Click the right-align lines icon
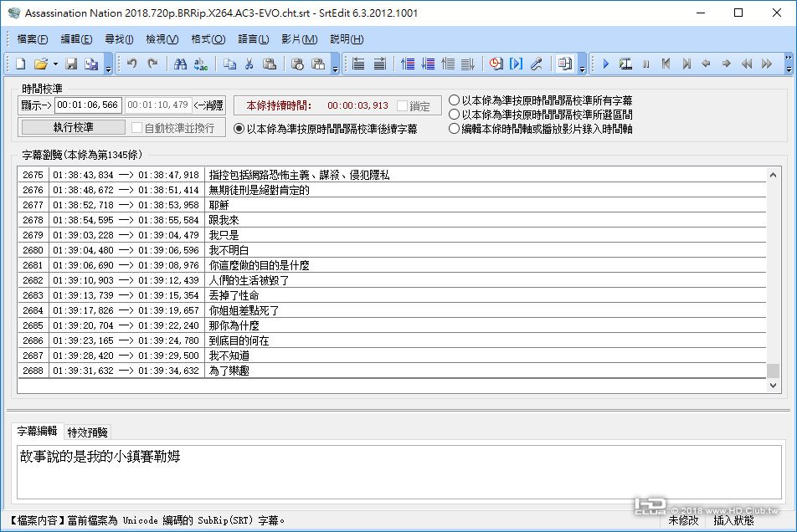The image size is (797, 532). [x=379, y=64]
